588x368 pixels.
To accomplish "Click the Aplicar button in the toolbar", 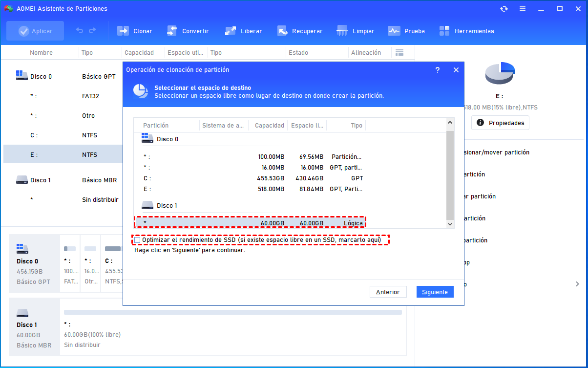I will pyautogui.click(x=35, y=31).
